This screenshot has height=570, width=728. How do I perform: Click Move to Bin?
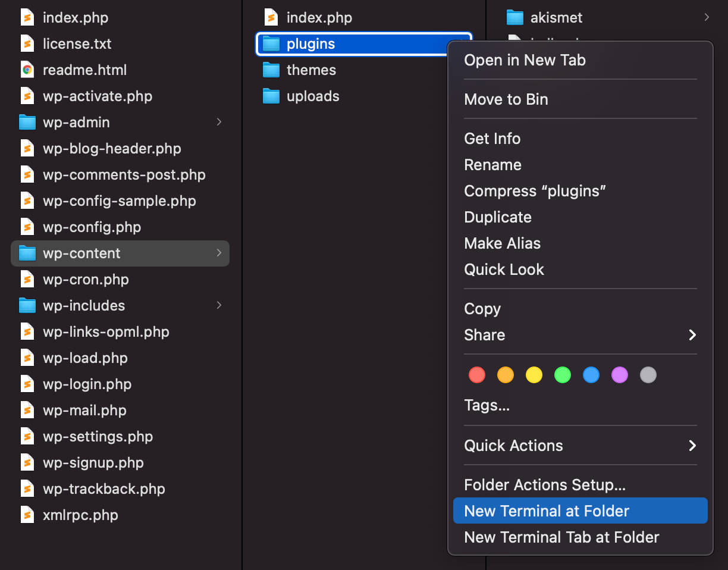coord(506,99)
